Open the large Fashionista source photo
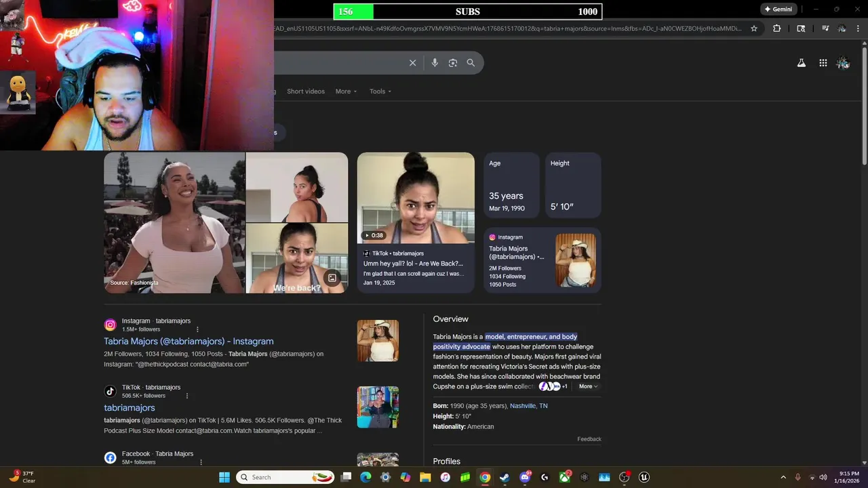The image size is (868, 488). (174, 222)
